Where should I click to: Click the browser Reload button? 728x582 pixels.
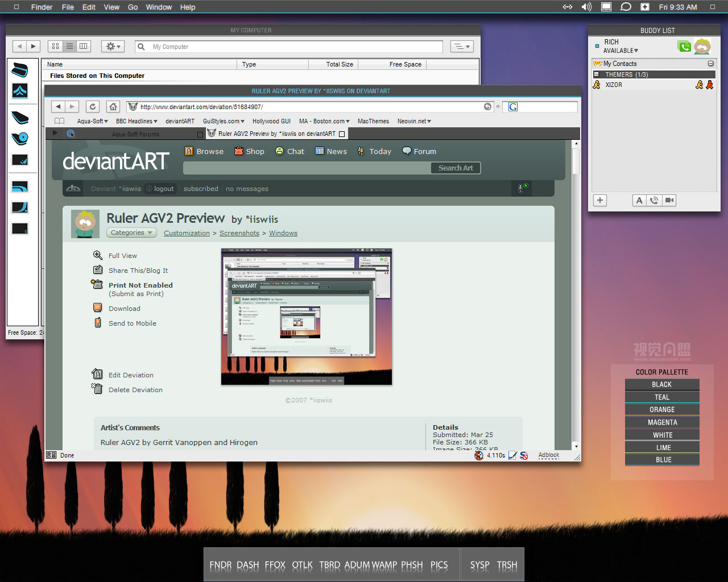pyautogui.click(x=93, y=106)
